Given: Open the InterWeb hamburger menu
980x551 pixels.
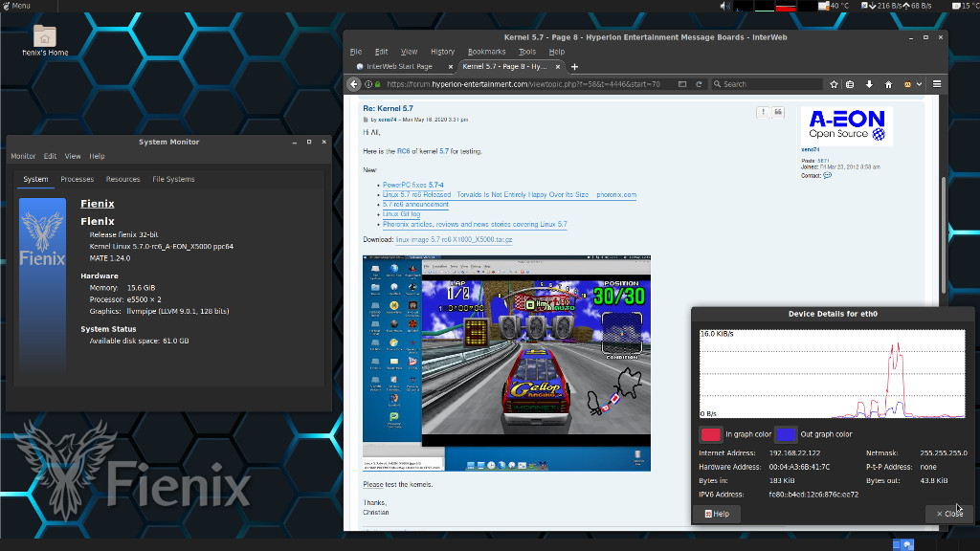Looking at the screenshot, I should [x=937, y=84].
